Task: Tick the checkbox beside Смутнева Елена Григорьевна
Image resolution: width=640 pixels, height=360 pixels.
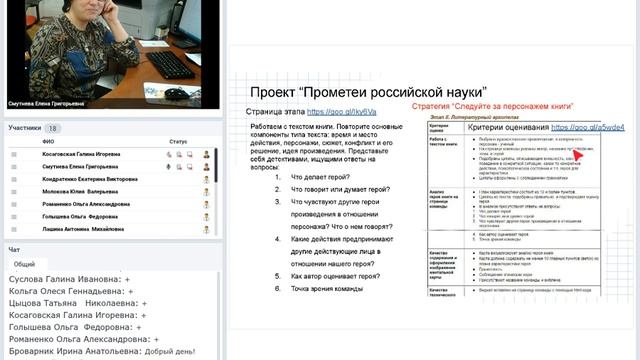Action: (14, 167)
